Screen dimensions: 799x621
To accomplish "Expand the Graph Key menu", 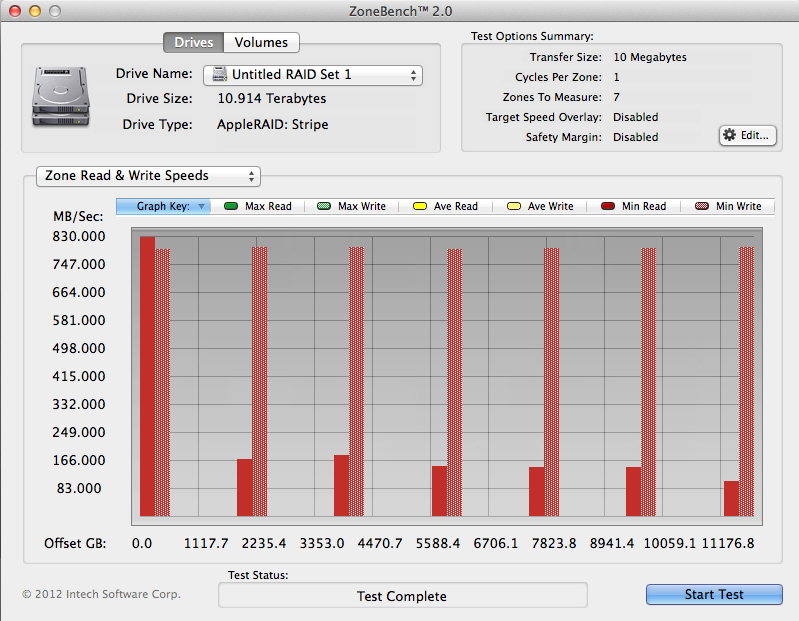I will (163, 206).
